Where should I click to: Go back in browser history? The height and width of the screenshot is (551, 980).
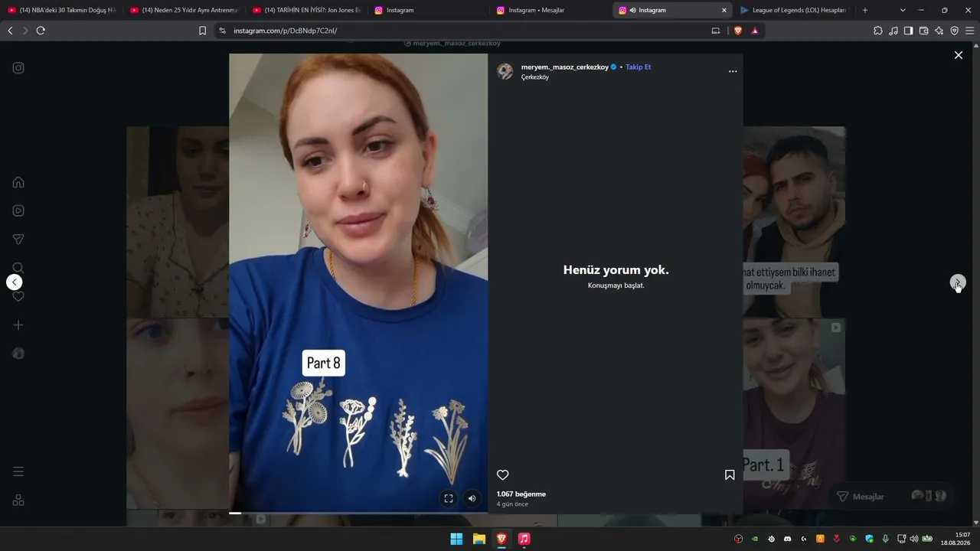10,31
